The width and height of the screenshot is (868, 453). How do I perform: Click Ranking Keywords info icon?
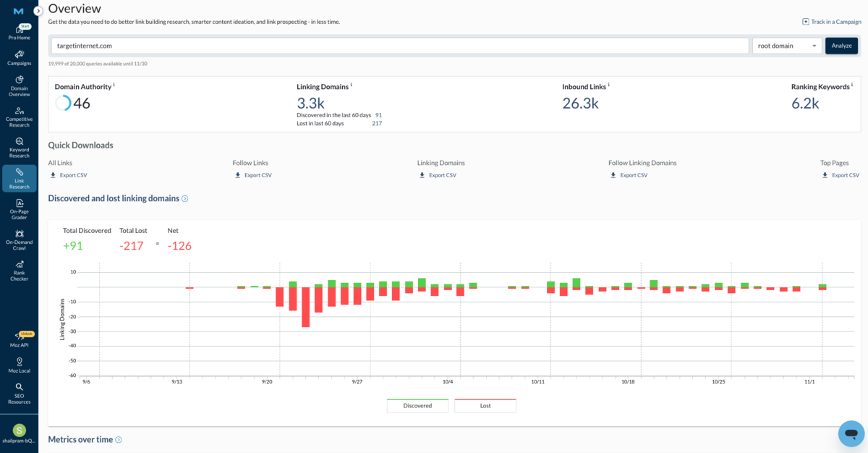point(852,85)
